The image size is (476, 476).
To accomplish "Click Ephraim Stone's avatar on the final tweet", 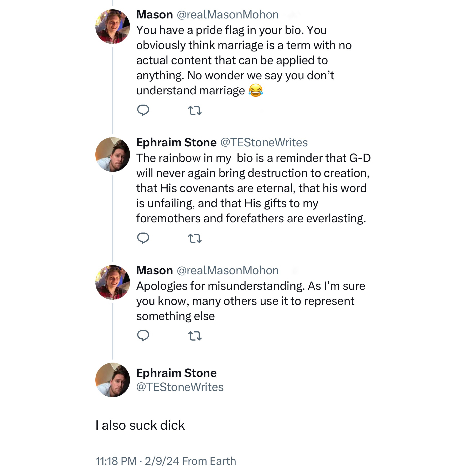I will [x=113, y=380].
